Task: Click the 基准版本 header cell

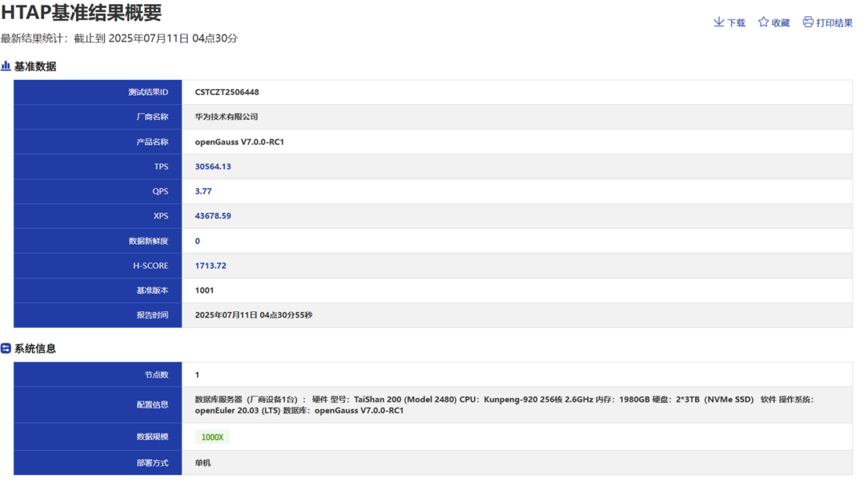Action: [98, 290]
